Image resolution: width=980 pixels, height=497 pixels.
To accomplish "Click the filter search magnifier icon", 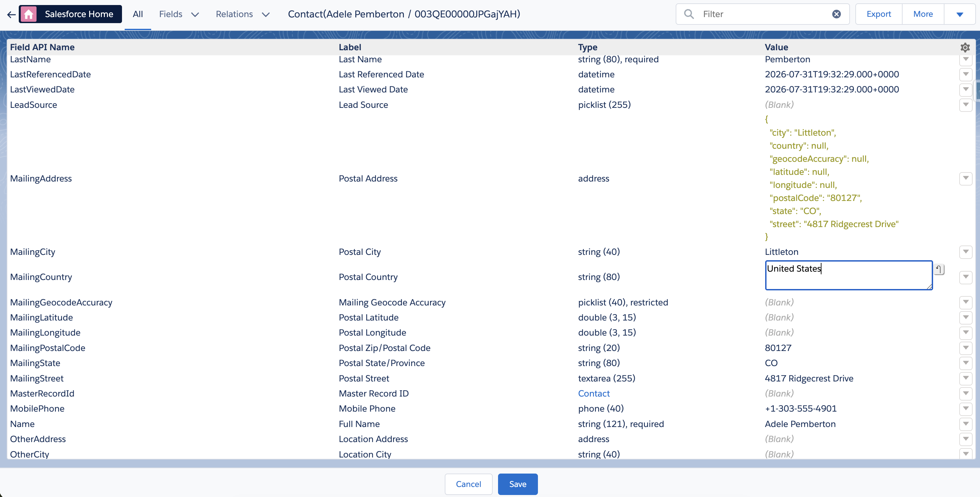I will pos(689,14).
